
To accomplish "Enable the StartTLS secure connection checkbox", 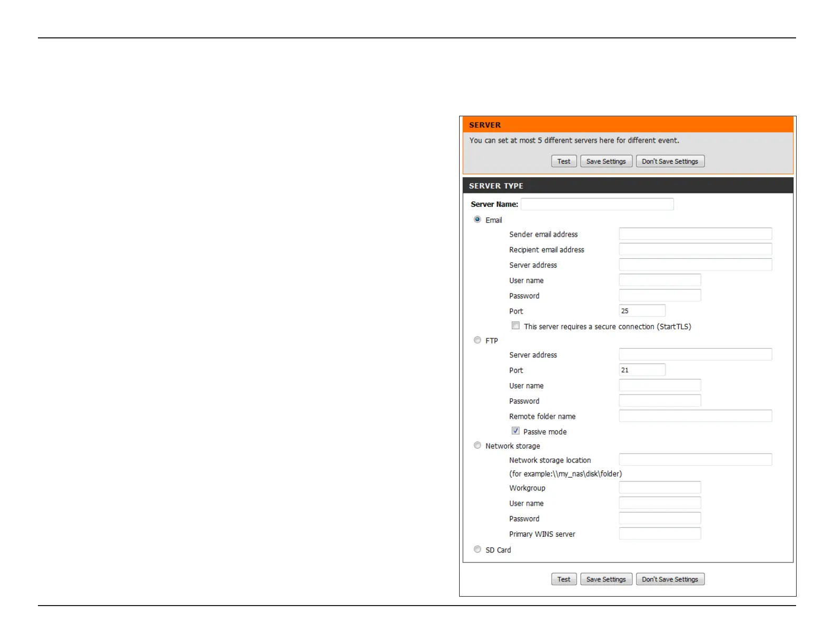I will point(516,326).
